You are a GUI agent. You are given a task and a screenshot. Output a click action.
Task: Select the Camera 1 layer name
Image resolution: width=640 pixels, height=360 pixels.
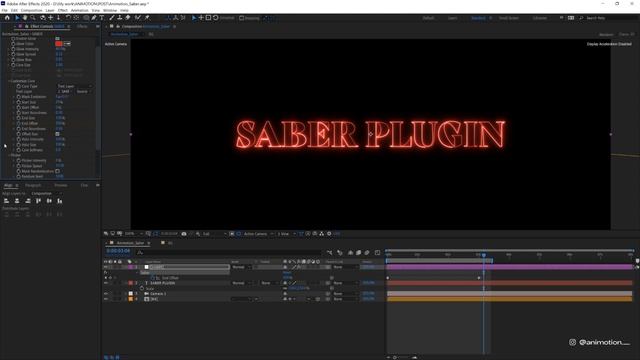point(158,293)
